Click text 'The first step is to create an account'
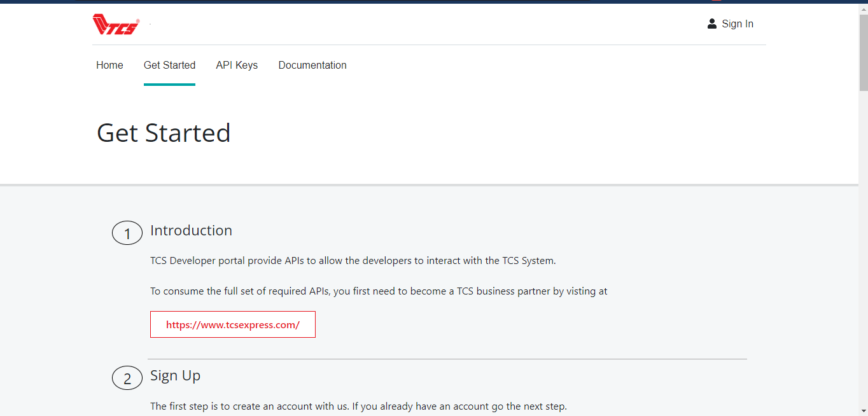 point(249,406)
